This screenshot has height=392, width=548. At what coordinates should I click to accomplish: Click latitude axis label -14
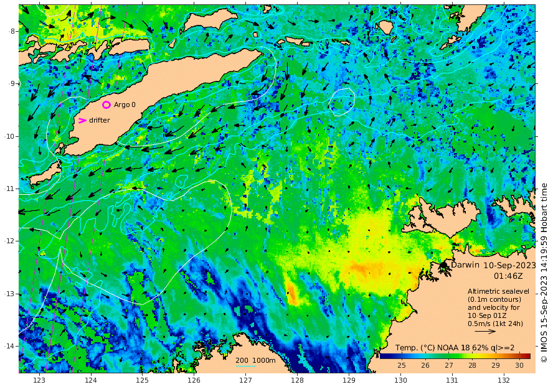10,346
